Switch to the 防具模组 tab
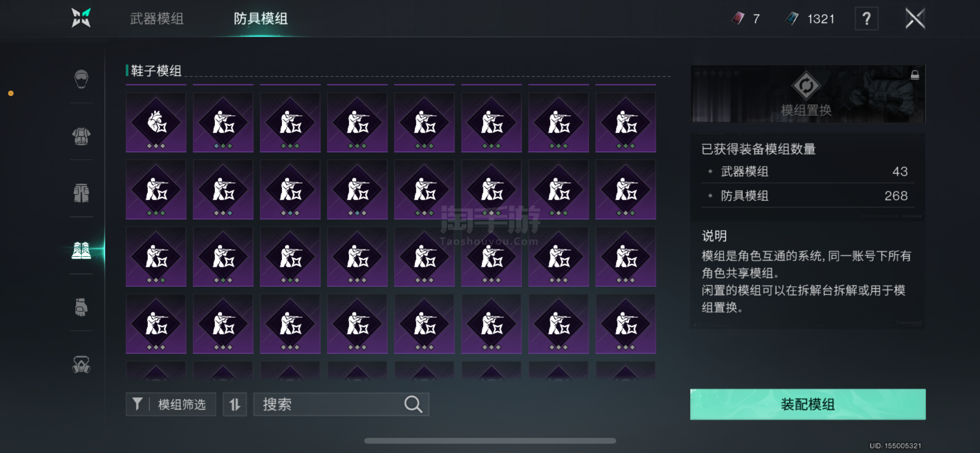This screenshot has width=980, height=453. [260, 18]
